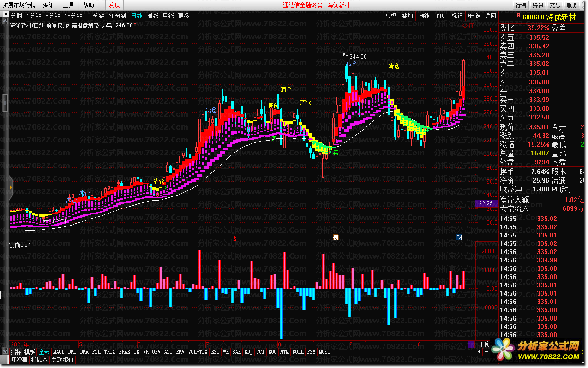Select the 5分钟 period
The image size is (588, 368).
click(53, 16)
